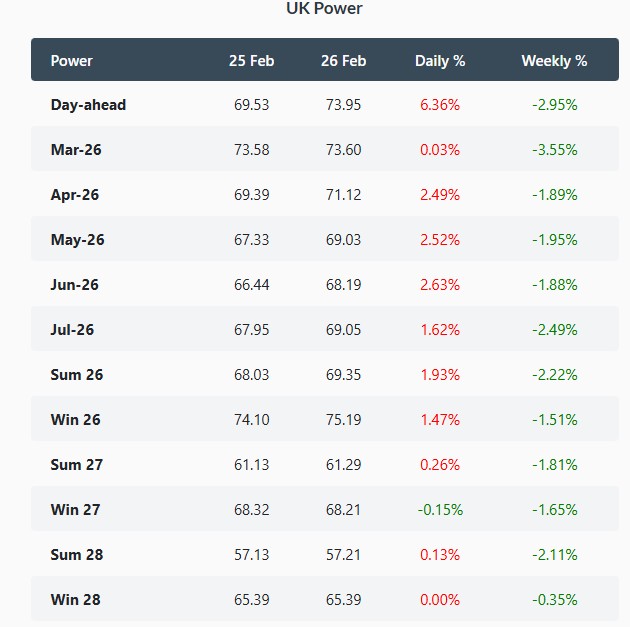This screenshot has height=627, width=630.
Task: Select the Jun-26 row label
Action: (x=76, y=285)
